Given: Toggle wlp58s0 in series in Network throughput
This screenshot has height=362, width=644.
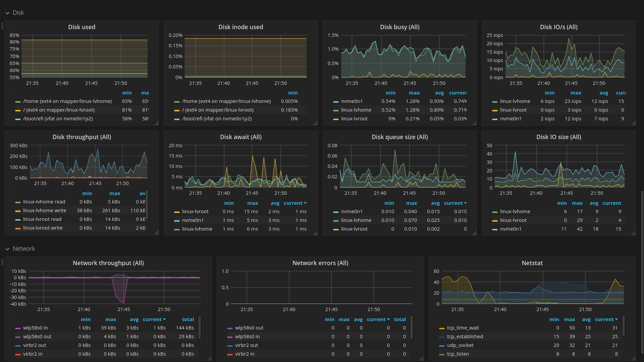Looking at the screenshot, I should tap(35, 328).
